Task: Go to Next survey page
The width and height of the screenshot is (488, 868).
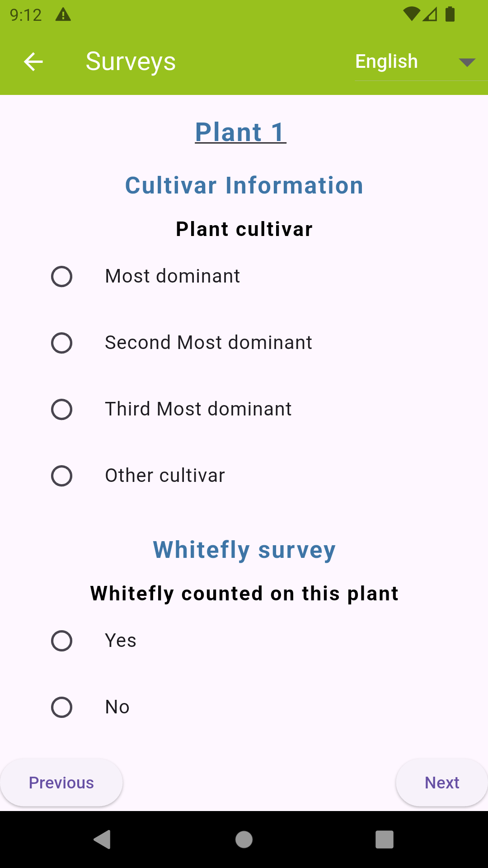Action: pos(441,783)
